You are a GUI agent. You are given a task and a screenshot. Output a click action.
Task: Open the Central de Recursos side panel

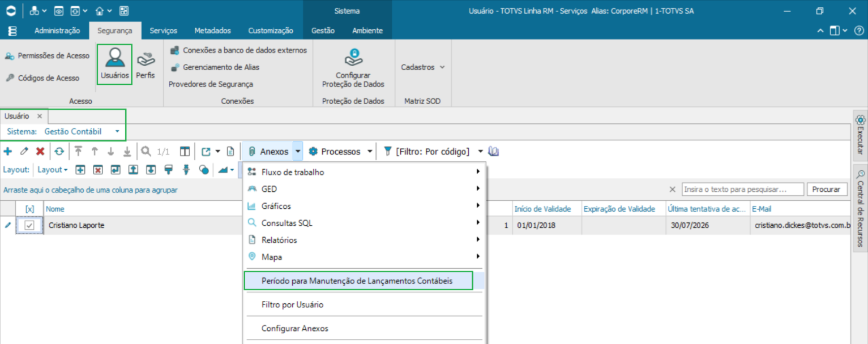click(x=860, y=208)
